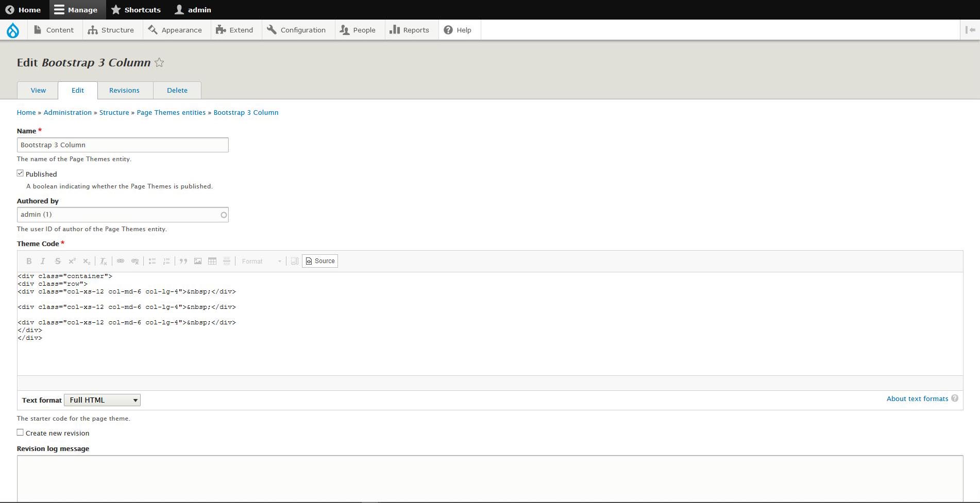Insert a numbered list
Viewport: 980px width, 503px height.
click(x=166, y=262)
